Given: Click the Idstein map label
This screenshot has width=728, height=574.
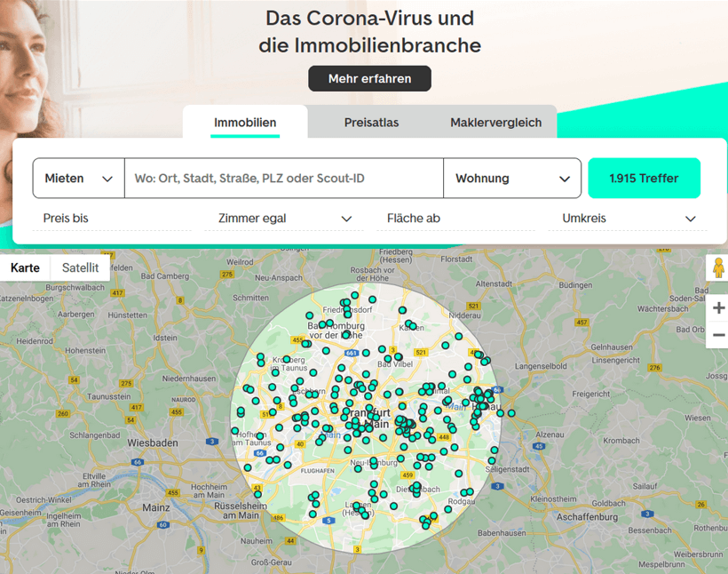Looking at the screenshot, I should tap(165, 338).
